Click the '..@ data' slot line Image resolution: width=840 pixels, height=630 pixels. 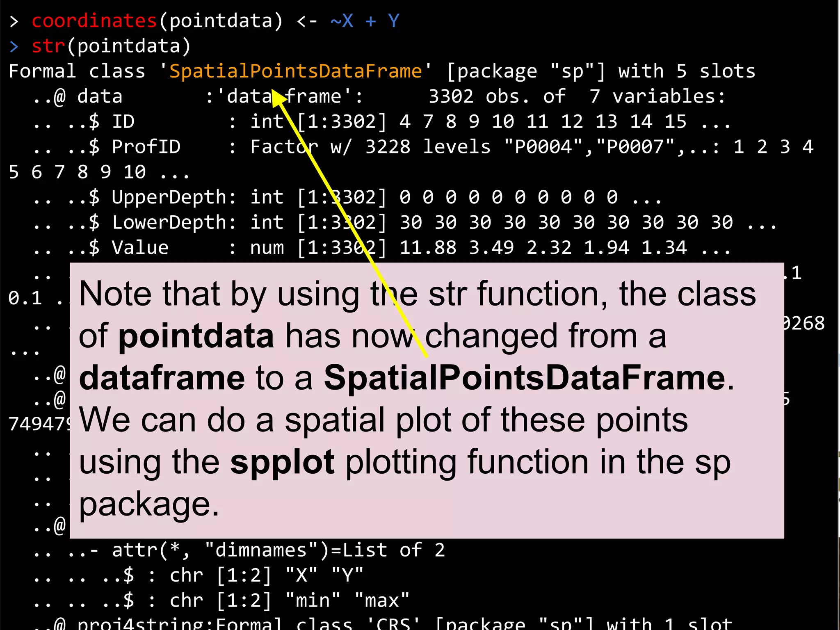tap(379, 97)
